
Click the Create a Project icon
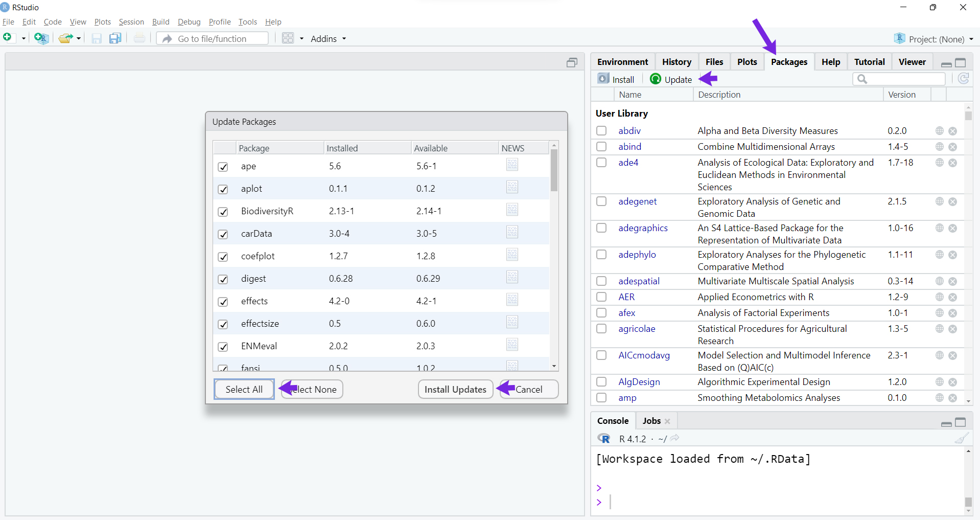[41, 38]
